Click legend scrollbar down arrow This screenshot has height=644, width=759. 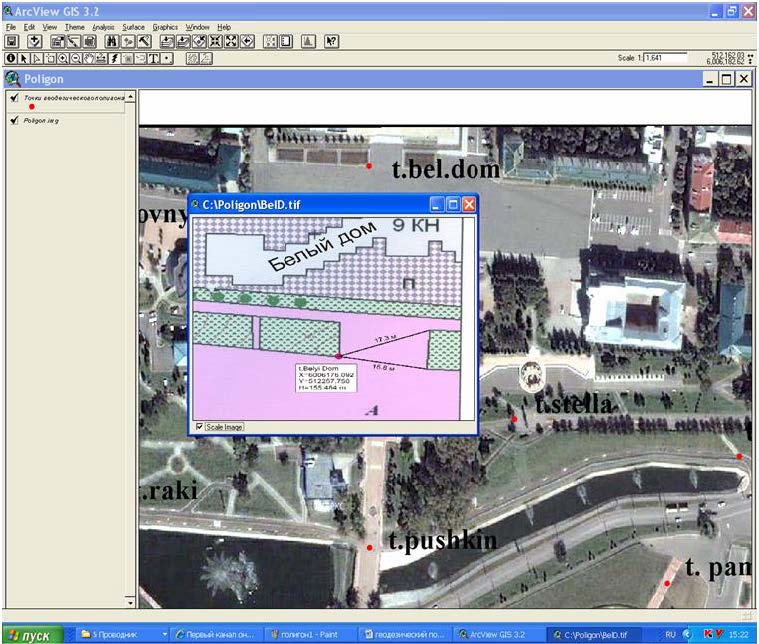click(130, 603)
